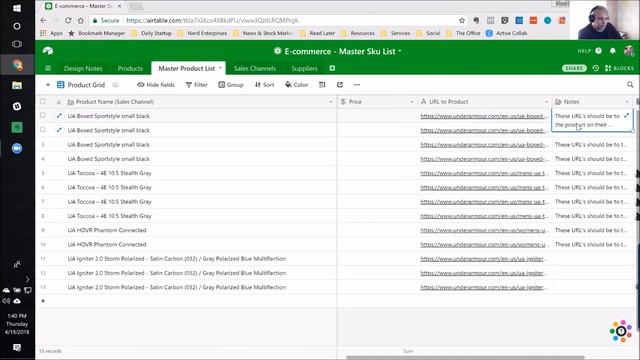Open the Help question mark icon
The image size is (640, 360).
(598, 51)
